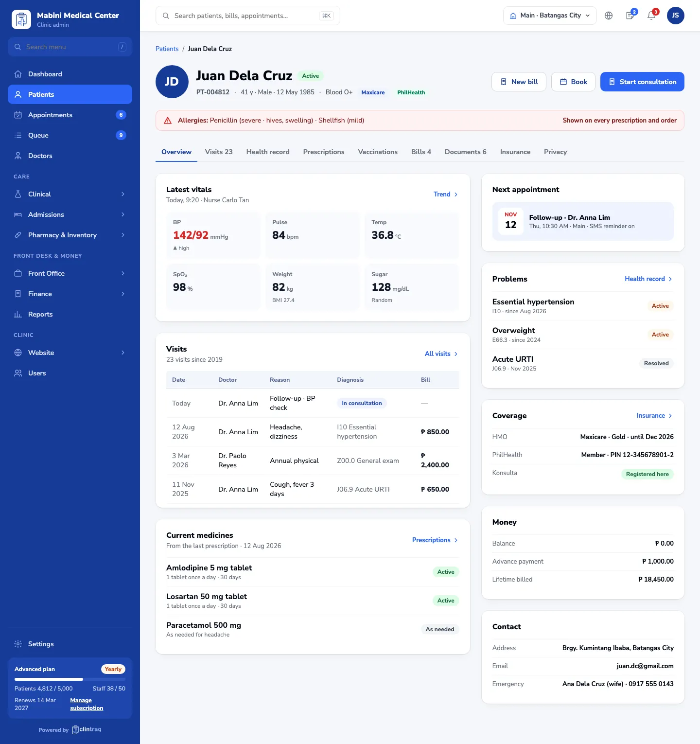This screenshot has width=700, height=744.
Task: Click the Settings gear icon in sidebar
Action: pos(18,644)
